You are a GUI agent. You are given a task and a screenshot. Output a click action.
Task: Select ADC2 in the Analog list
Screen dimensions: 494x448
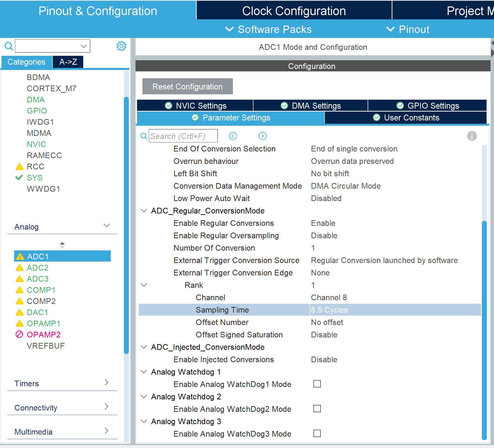38,268
